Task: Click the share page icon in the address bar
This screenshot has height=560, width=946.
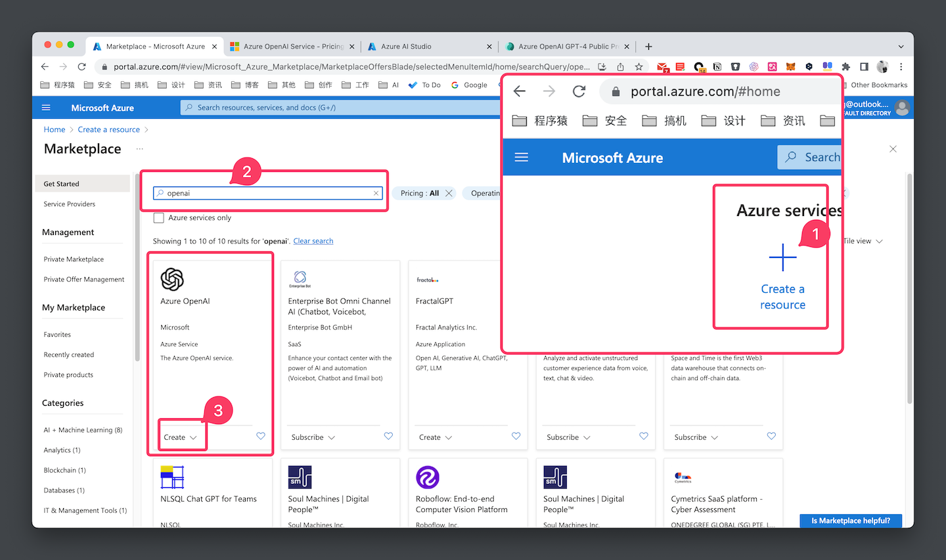Action: click(620, 66)
